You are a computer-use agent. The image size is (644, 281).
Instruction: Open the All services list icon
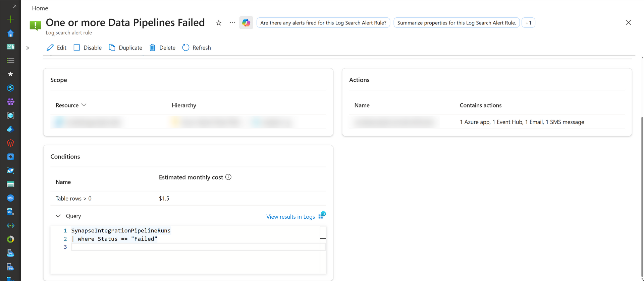pos(10,60)
